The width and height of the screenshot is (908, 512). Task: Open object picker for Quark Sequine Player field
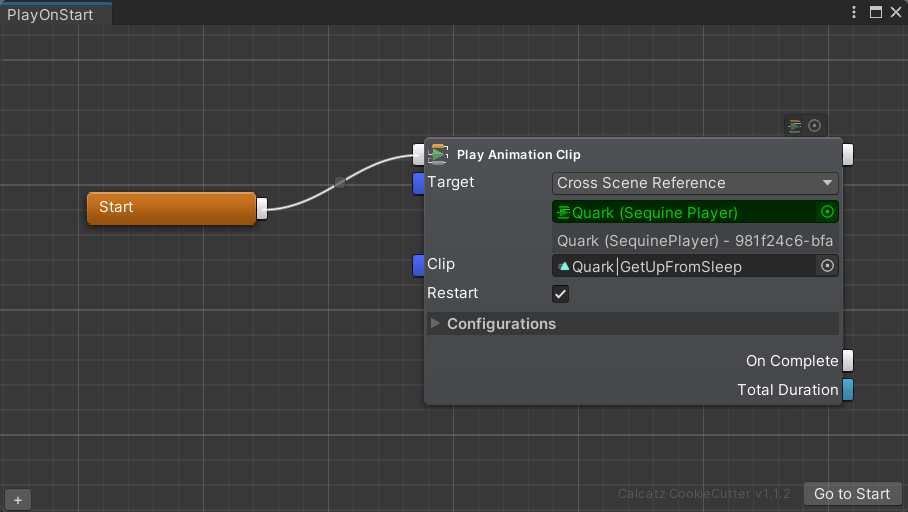[827, 212]
